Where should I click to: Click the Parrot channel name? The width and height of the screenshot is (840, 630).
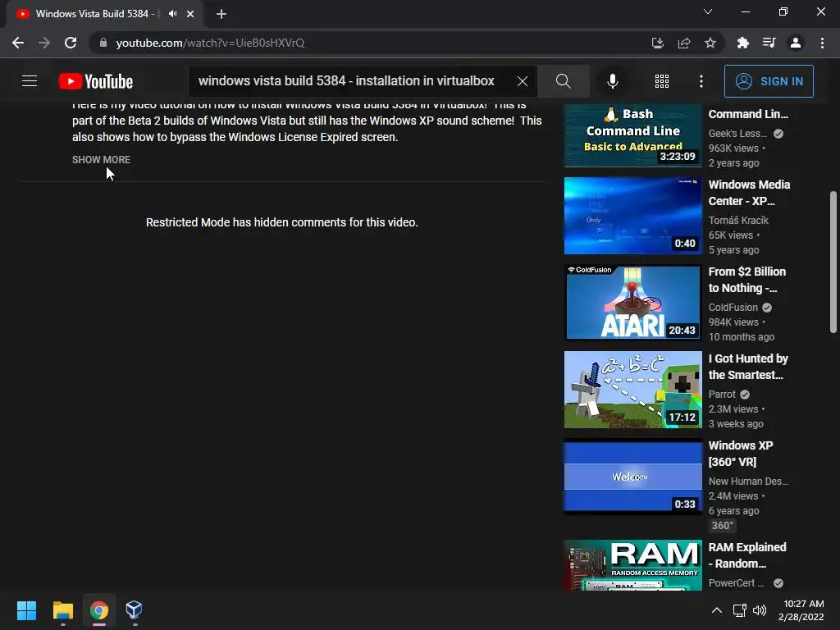(722, 395)
